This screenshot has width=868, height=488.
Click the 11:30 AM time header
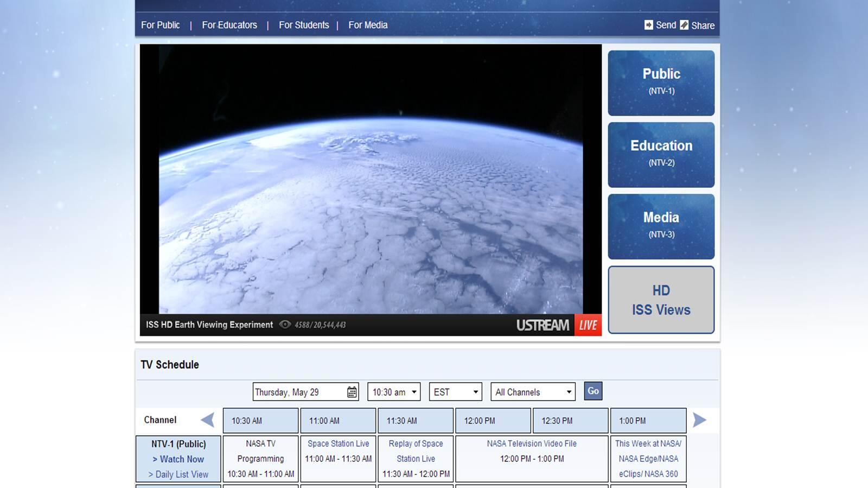[x=416, y=421]
